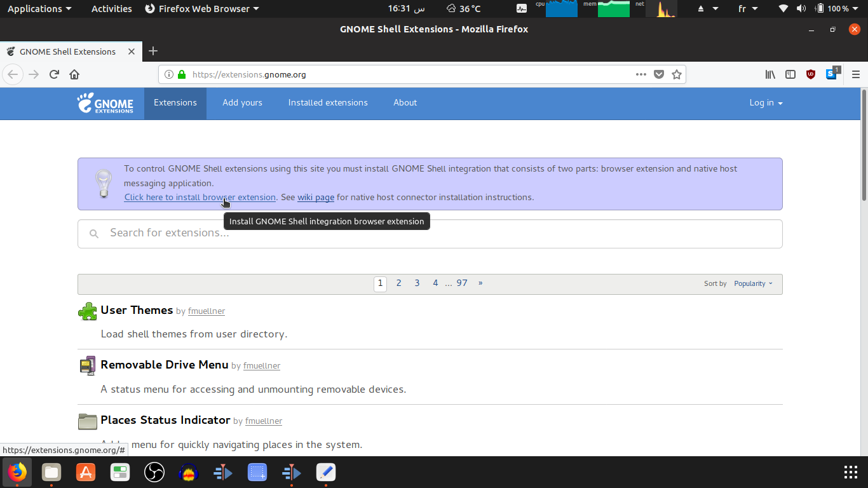Open the text editor pencil icon in dock
This screenshot has height=488, width=868.
tap(326, 472)
